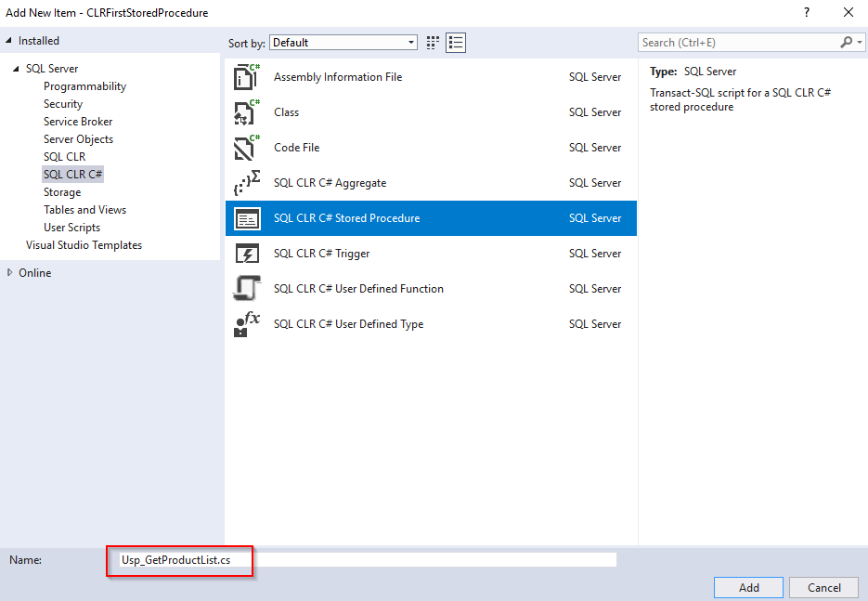This screenshot has width=868, height=601.
Task: Select the SQL CLR C# Trigger icon
Action: click(x=246, y=254)
